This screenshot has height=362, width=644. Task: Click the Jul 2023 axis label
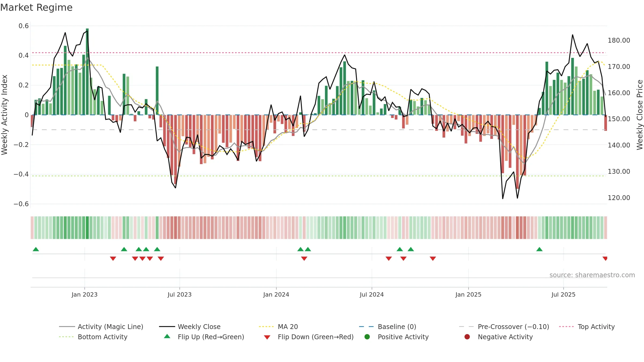tap(180, 294)
